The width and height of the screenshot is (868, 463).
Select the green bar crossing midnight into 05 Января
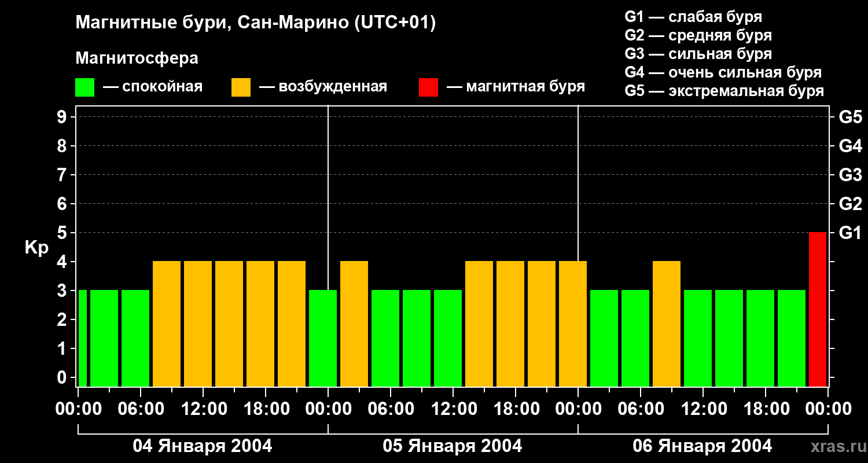click(x=323, y=338)
